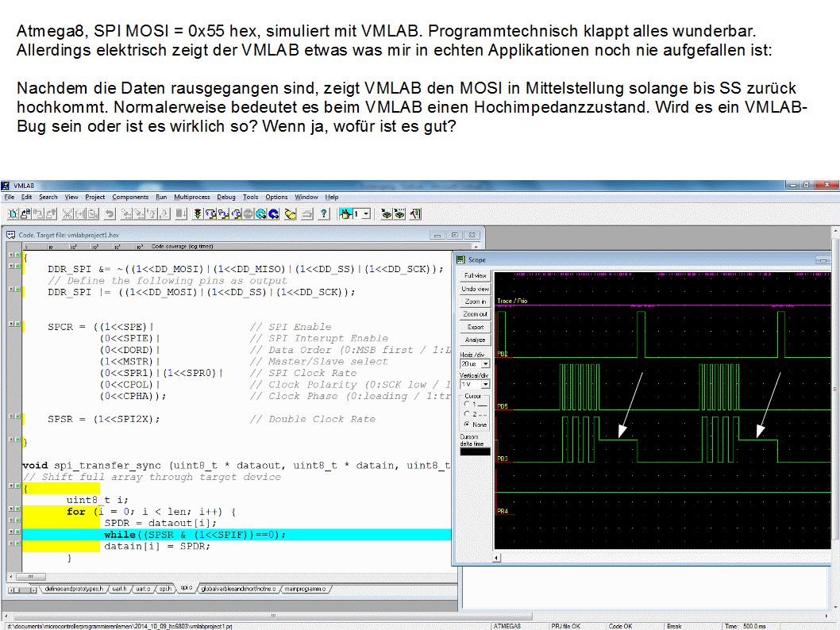
Task: Switch to the mainprogramm.c file tab
Action: pyautogui.click(x=305, y=589)
